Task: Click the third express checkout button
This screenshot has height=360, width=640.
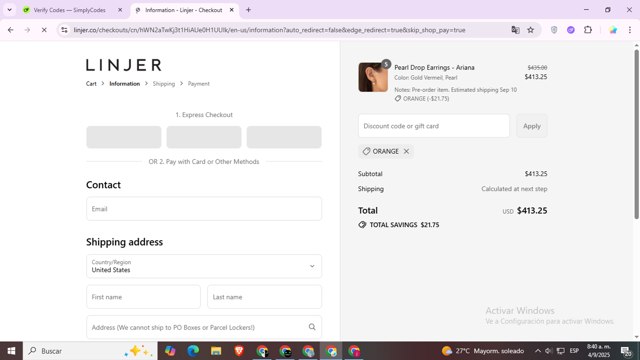Action: point(284,137)
